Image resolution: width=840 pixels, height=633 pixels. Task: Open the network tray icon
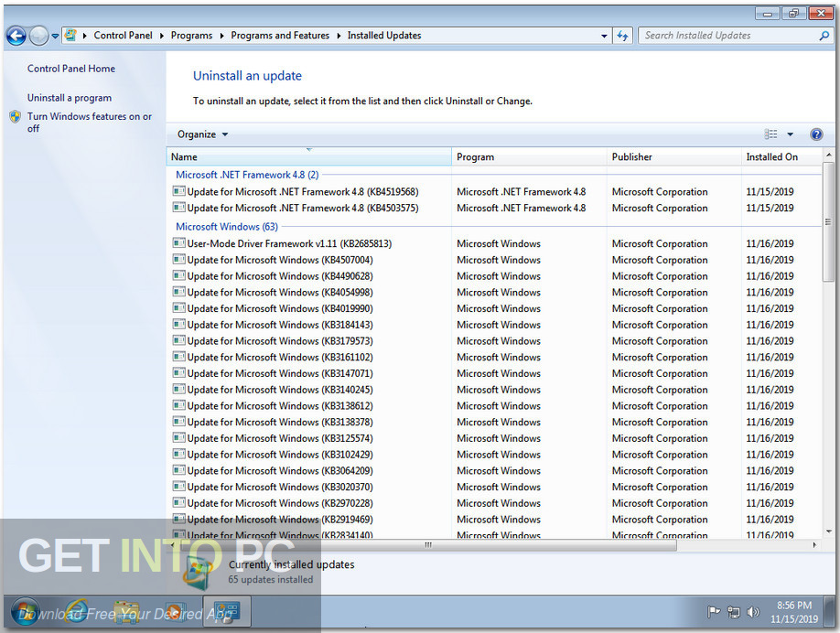click(x=733, y=612)
